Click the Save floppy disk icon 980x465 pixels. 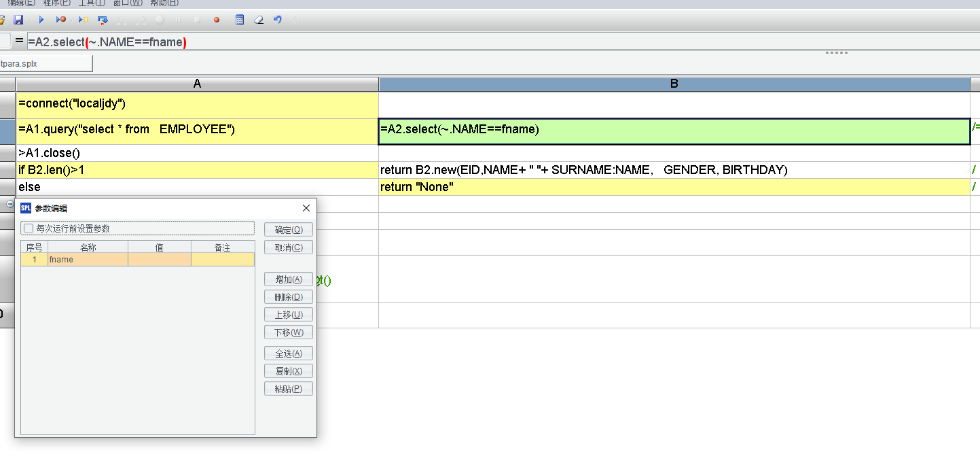coord(18,20)
